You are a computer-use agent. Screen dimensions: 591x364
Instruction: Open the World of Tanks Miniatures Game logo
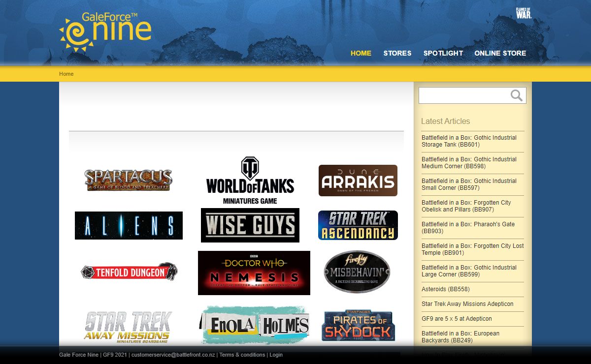[250, 180]
